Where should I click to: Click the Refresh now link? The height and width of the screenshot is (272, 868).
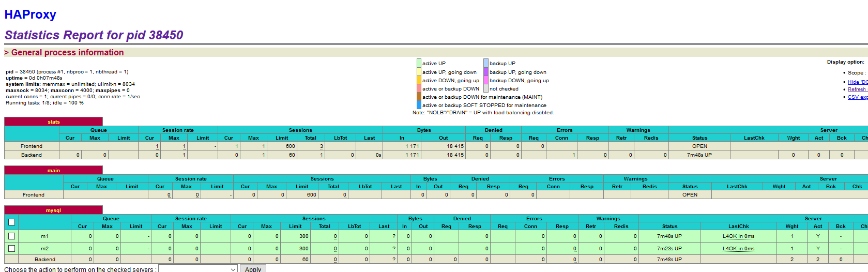click(858, 89)
